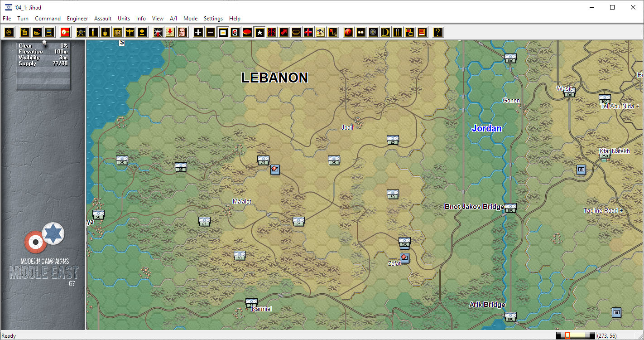Viewport: 644px width, 340px height.
Task: Click the red arrow explosion assault icon
Action: [158, 32]
